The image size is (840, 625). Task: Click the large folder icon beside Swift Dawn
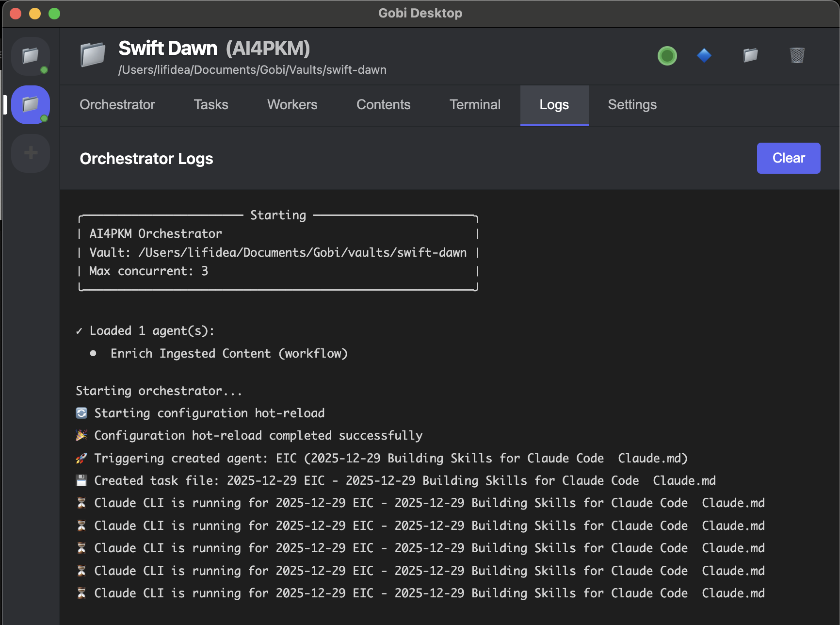[93, 54]
